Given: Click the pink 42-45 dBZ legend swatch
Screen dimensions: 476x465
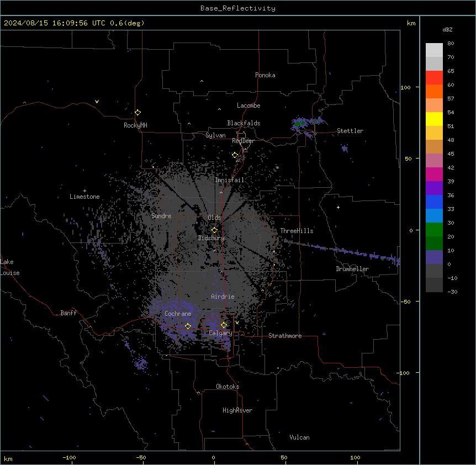Looking at the screenshot, I should click(434, 161).
